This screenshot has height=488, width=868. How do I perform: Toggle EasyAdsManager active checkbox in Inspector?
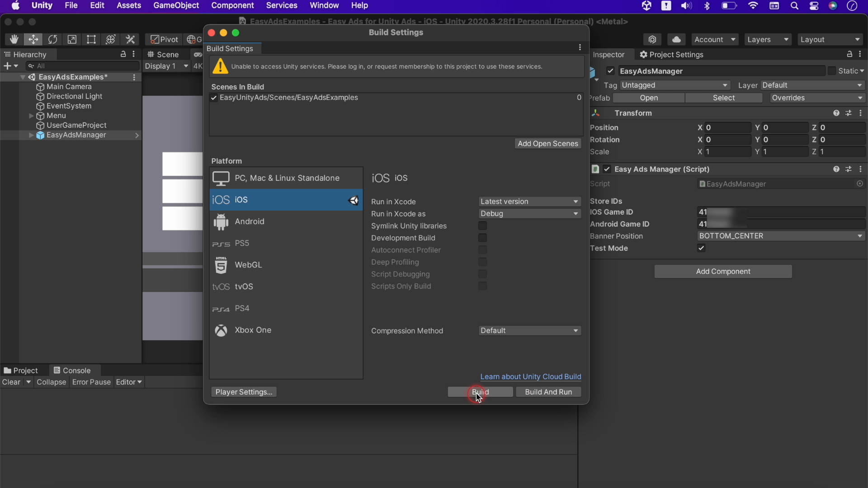pos(610,71)
